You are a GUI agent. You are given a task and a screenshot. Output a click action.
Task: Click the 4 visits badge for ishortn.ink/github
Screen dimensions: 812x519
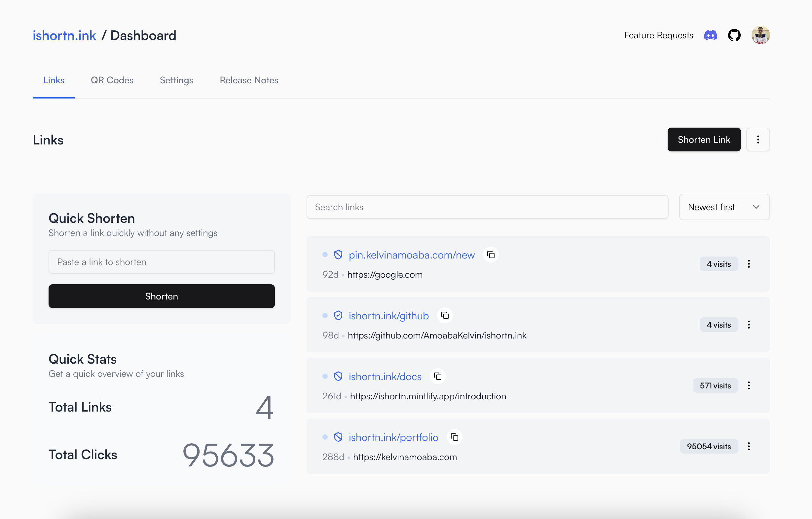[x=719, y=325]
